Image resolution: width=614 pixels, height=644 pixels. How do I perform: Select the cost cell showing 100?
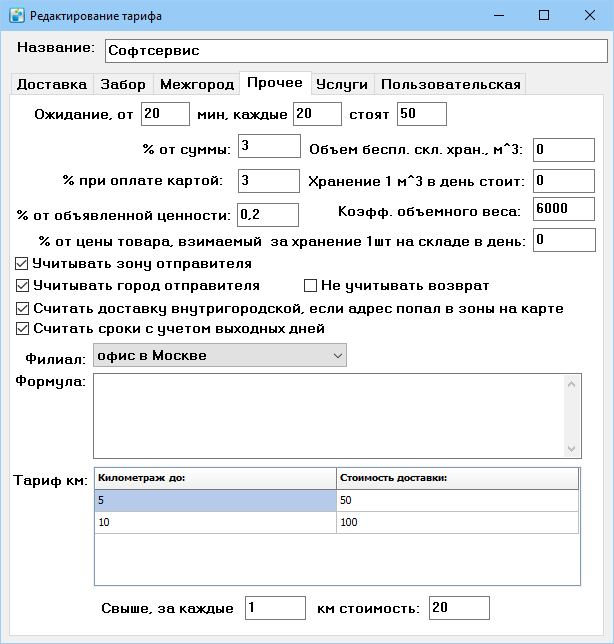pyautogui.click(x=457, y=522)
